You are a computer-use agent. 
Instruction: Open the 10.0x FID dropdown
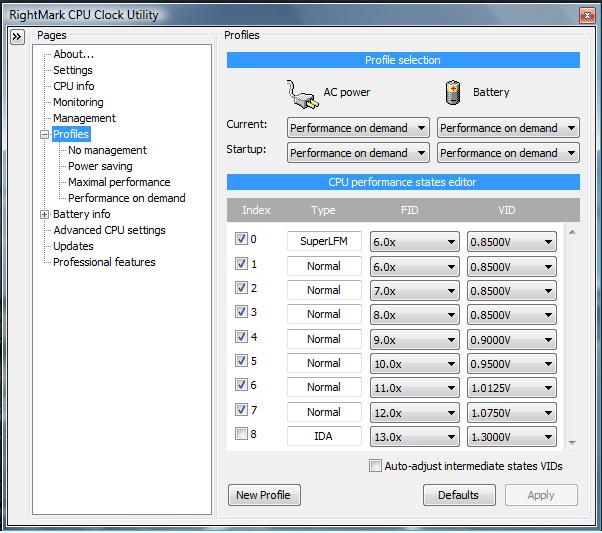[415, 363]
